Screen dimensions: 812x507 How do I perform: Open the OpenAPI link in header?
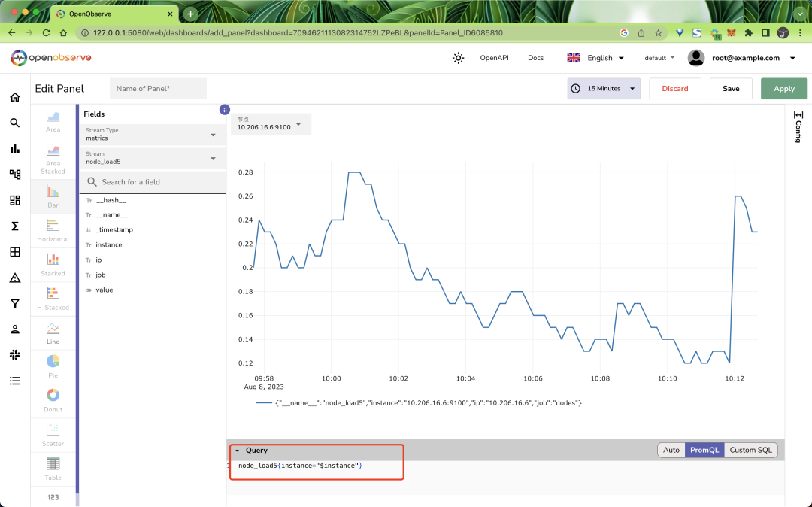coord(494,58)
